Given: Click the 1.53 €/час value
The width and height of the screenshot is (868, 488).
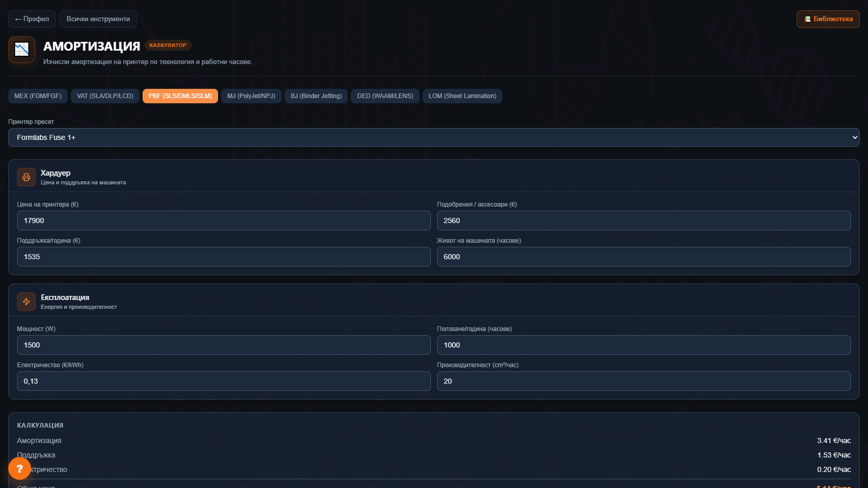Looking at the screenshot, I should (x=834, y=455).
